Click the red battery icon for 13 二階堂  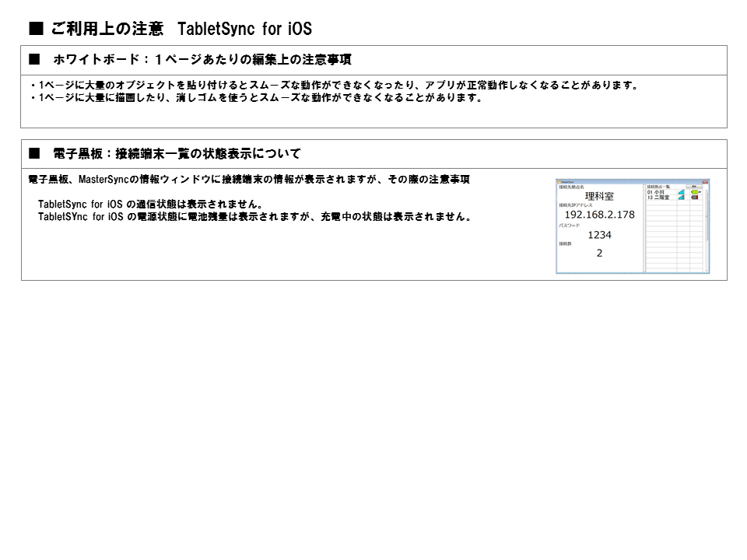tap(695, 198)
